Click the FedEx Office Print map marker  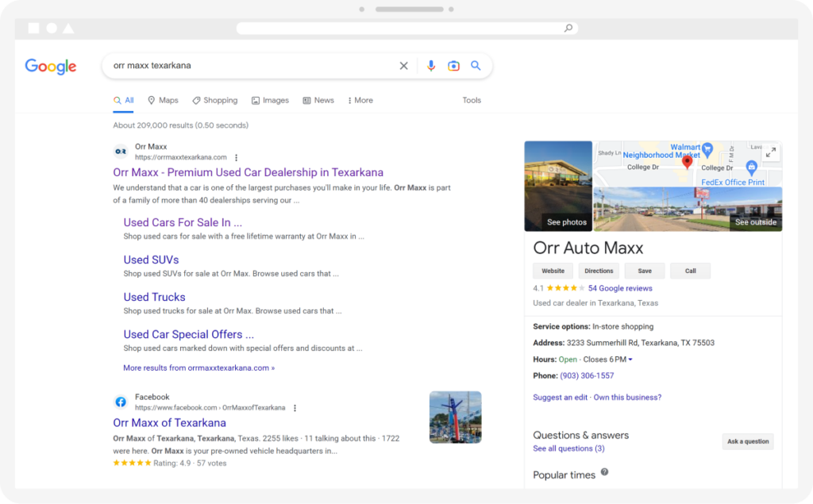[751, 167]
